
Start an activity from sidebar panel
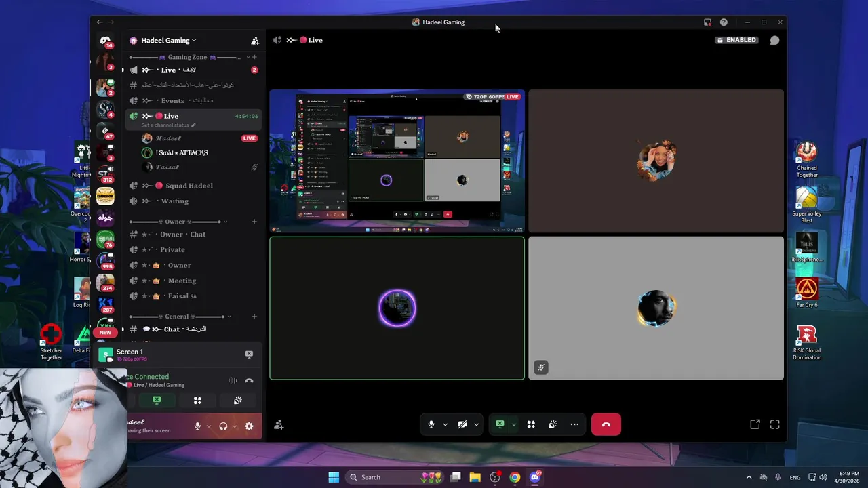(x=197, y=401)
